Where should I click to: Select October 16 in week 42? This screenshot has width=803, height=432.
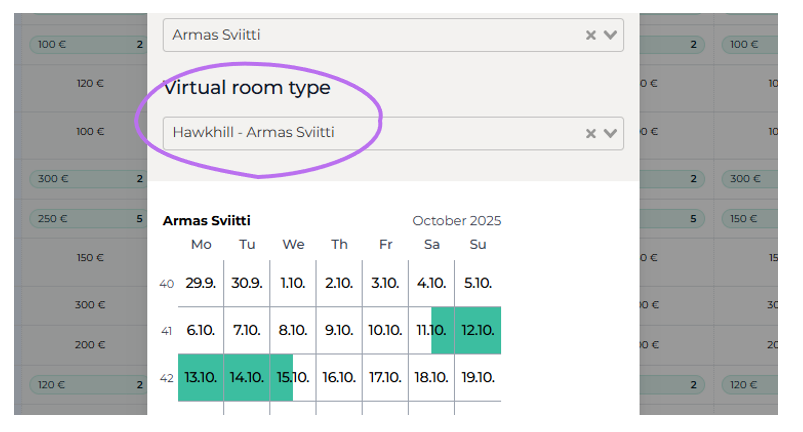coord(339,378)
